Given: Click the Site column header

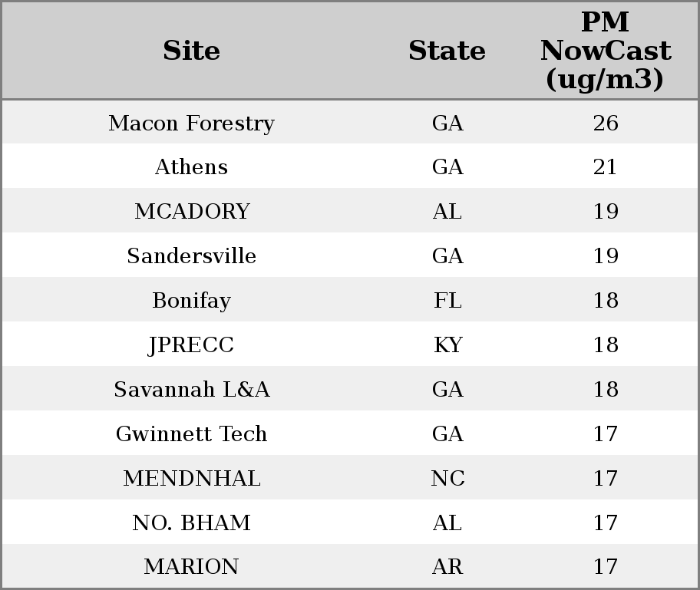Looking at the screenshot, I should click(x=191, y=51).
